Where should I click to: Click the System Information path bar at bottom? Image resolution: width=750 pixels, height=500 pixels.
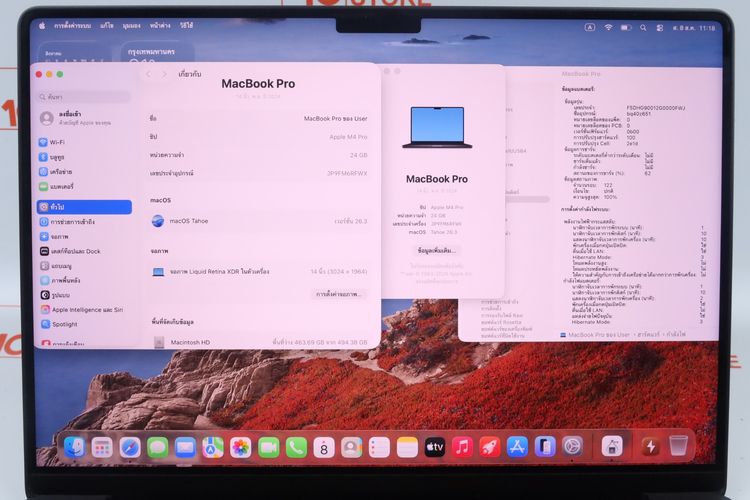623,335
